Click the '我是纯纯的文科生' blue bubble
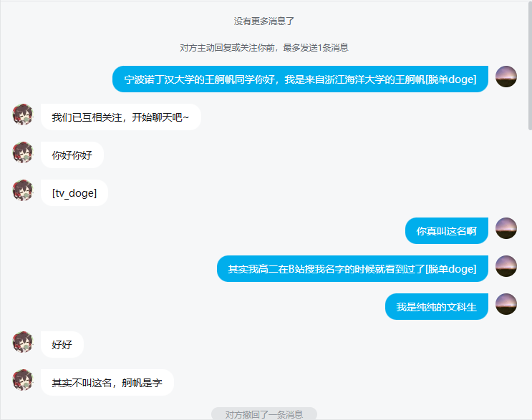The height and width of the screenshot is (420, 532). click(x=437, y=306)
